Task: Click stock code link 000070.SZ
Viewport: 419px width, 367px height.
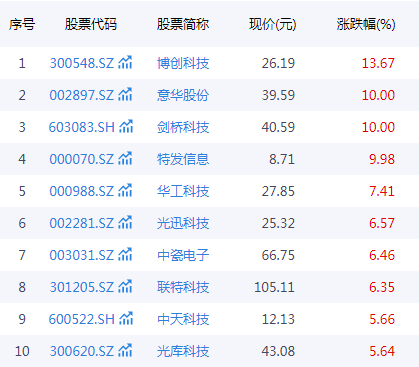Action: [x=82, y=159]
